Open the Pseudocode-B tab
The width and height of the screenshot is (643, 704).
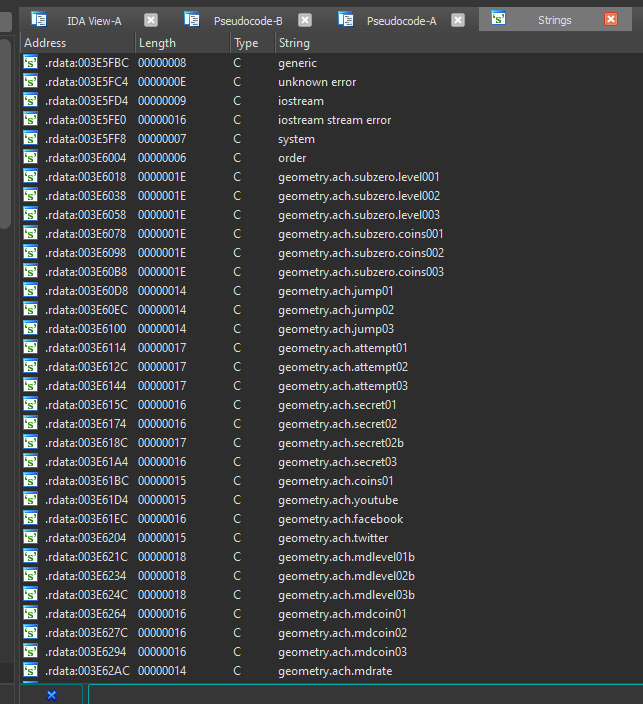[248, 21]
